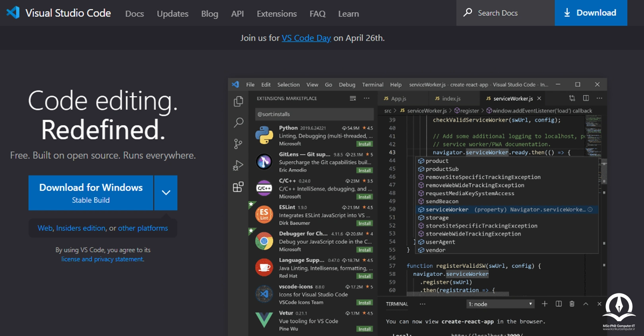This screenshot has height=336, width=644.
Task: Follow the Insiders edition link
Action: click(81, 228)
